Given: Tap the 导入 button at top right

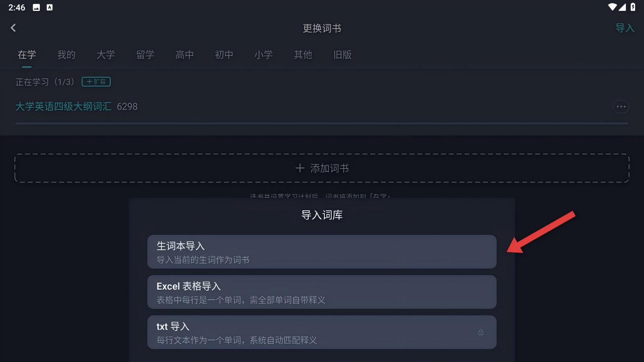Looking at the screenshot, I should point(625,28).
